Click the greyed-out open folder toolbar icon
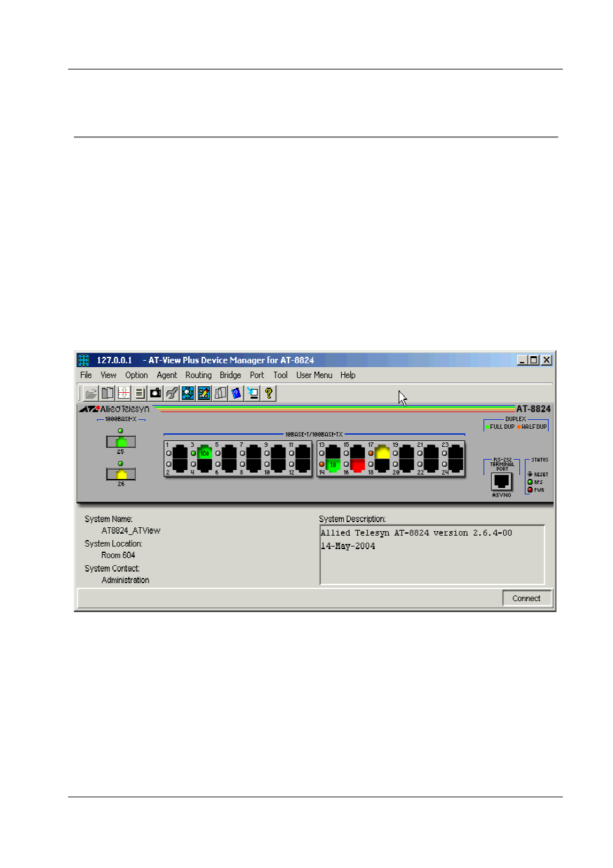The height and width of the screenshot is (868, 613). 91,393
